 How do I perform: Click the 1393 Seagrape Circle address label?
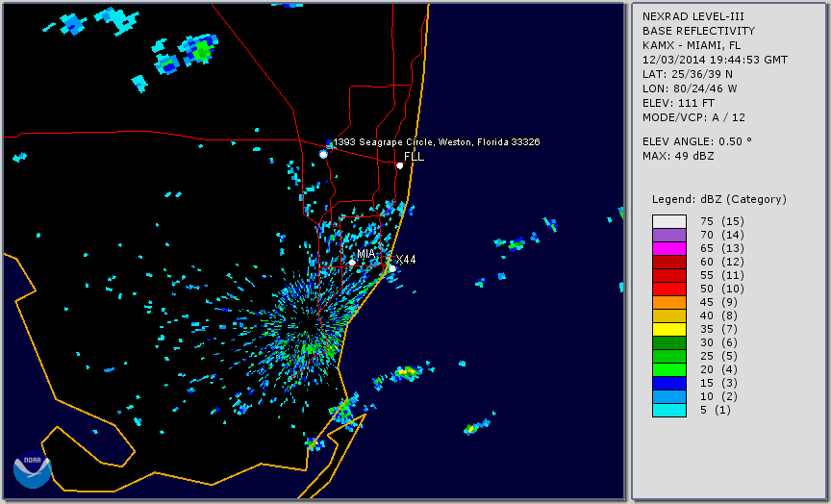[437, 142]
